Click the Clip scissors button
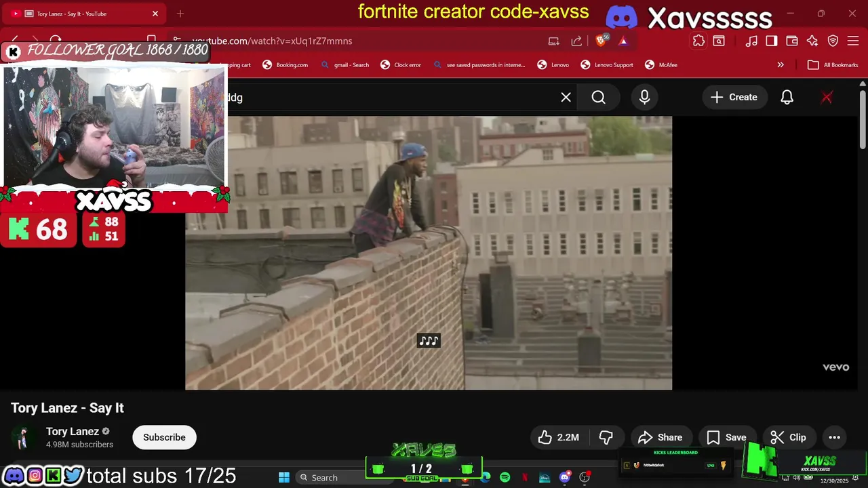The image size is (868, 488). [x=789, y=437]
